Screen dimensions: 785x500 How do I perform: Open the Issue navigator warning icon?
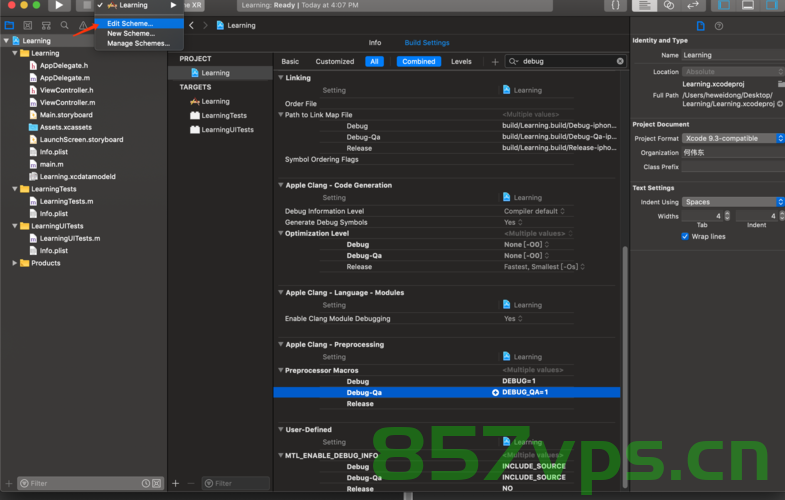click(x=83, y=25)
